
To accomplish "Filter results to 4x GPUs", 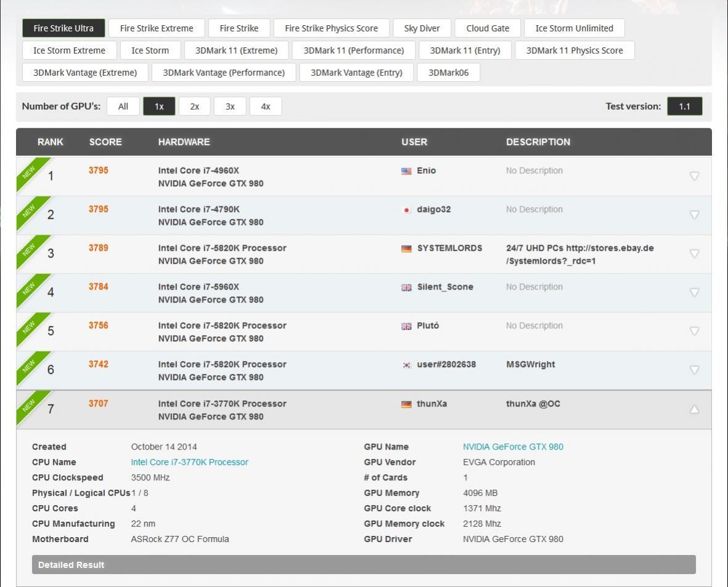I will click(x=266, y=107).
